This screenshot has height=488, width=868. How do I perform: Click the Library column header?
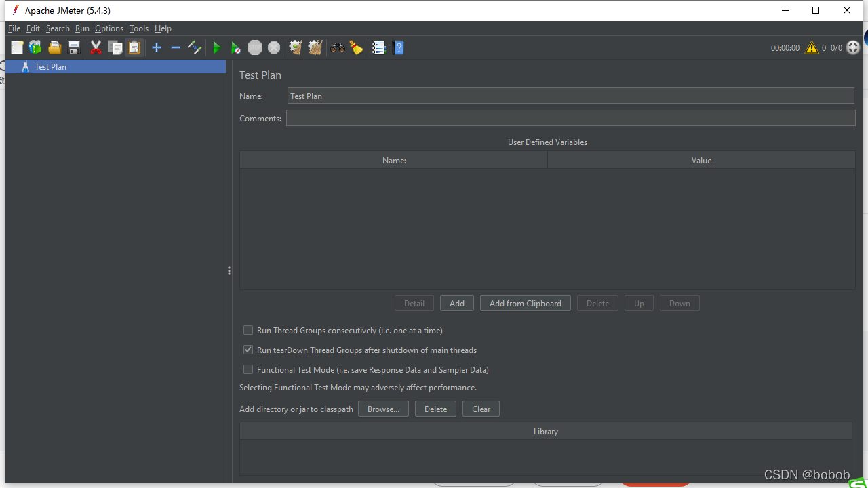546,432
